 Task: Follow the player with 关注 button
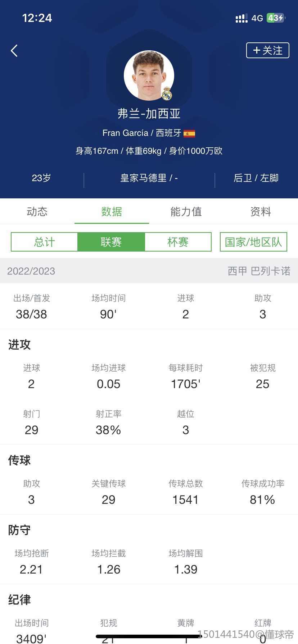[267, 50]
